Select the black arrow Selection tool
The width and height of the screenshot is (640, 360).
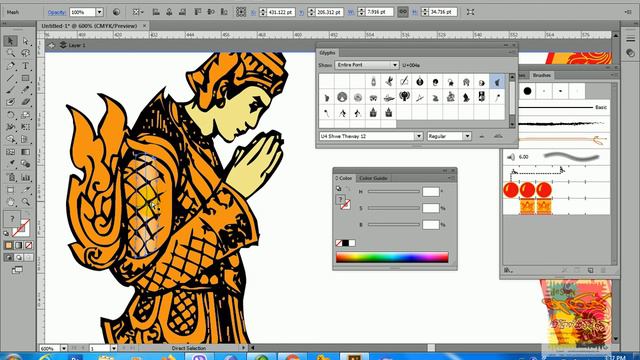pos(11,41)
